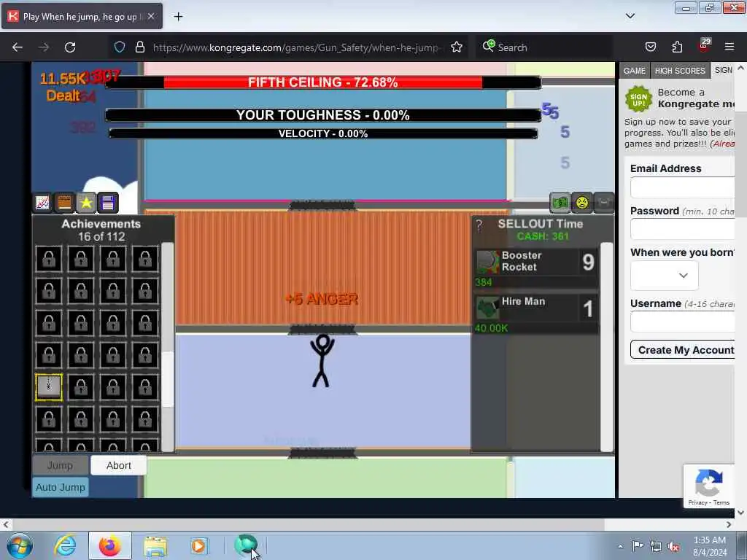Screen dimensions: 747x560
Task: Toggle the Auto Jump button
Action: pyautogui.click(x=61, y=487)
